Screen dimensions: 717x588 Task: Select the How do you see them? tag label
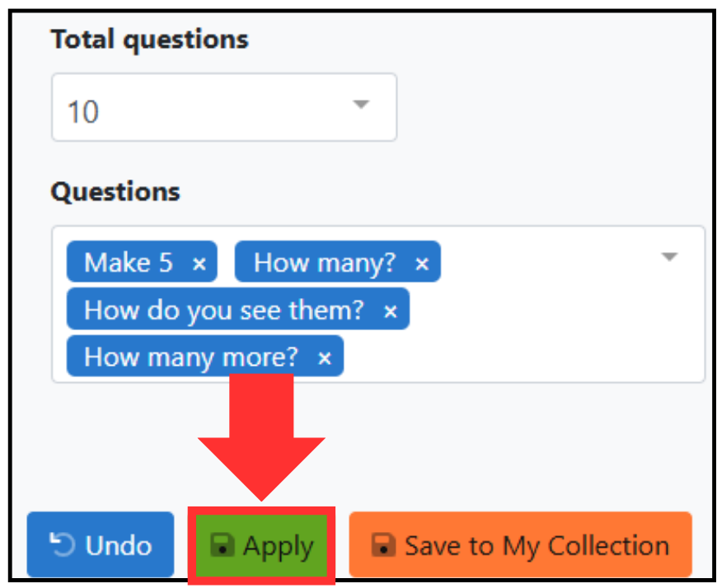[x=224, y=311]
